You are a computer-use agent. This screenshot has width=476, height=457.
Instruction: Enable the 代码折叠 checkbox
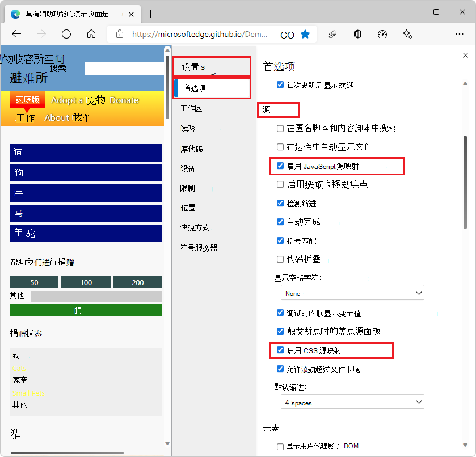(280, 259)
